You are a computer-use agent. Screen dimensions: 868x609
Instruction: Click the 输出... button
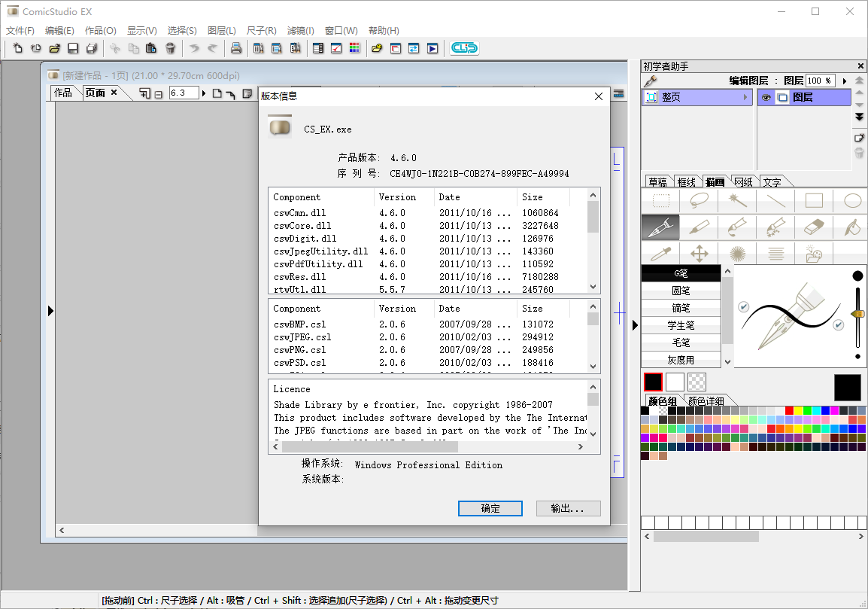tap(568, 508)
